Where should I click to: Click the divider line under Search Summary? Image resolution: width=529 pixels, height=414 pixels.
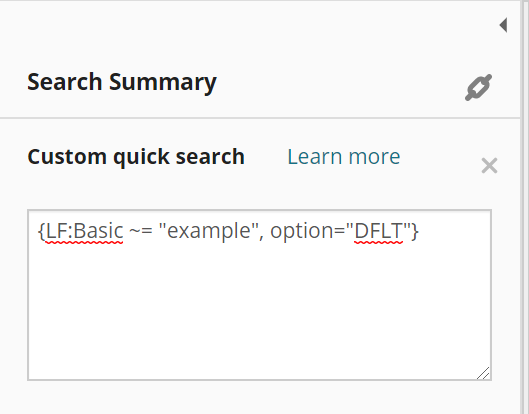(260, 118)
